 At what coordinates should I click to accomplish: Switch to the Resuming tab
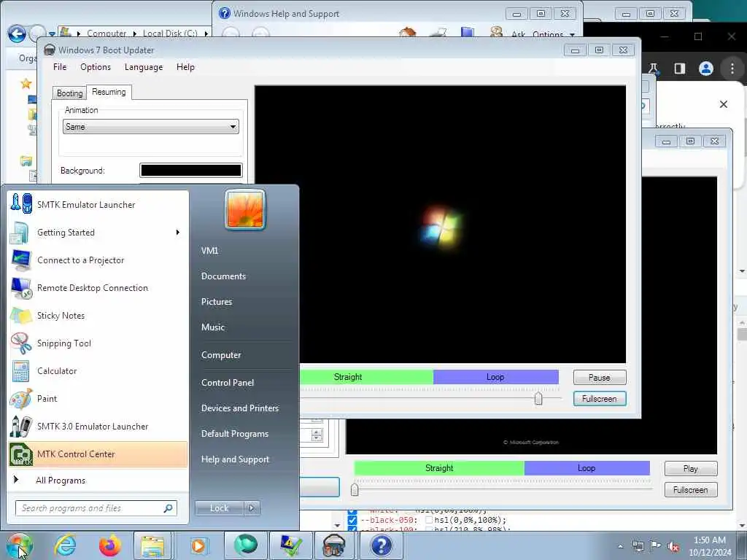click(109, 92)
